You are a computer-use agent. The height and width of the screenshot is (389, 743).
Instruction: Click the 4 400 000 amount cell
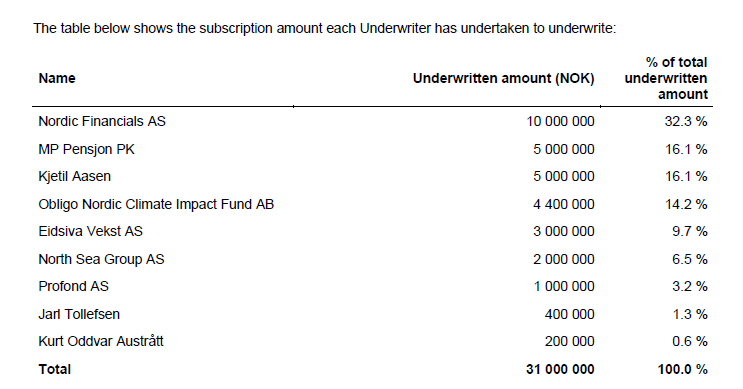point(563,204)
